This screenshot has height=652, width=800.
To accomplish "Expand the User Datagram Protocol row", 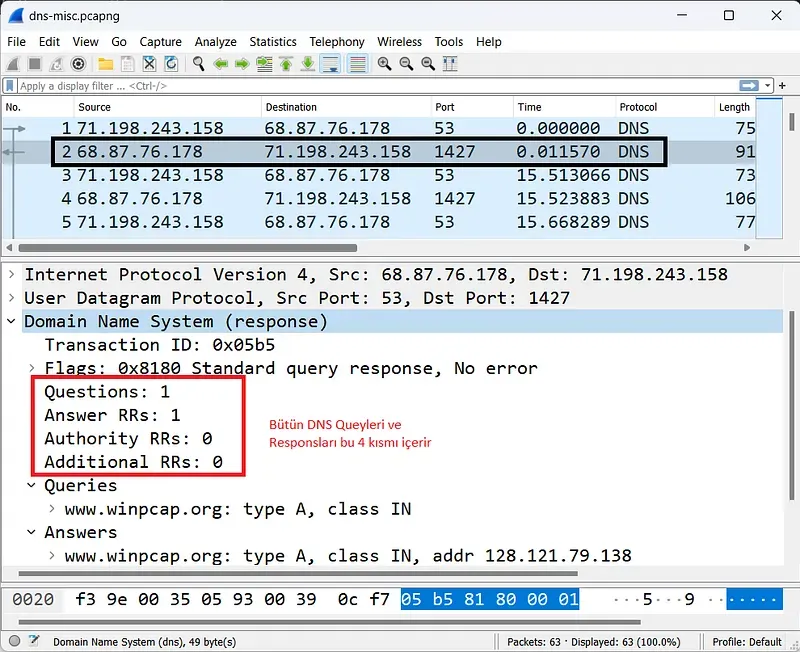I will click(11, 298).
